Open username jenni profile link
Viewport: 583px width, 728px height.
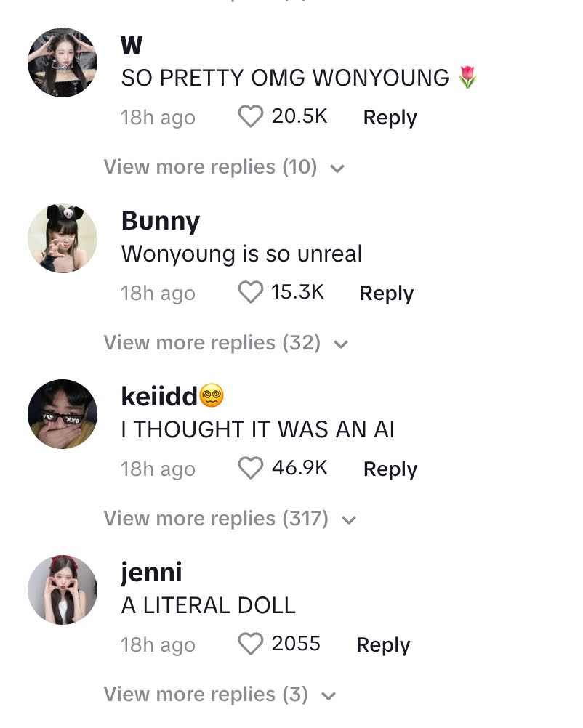pos(151,572)
